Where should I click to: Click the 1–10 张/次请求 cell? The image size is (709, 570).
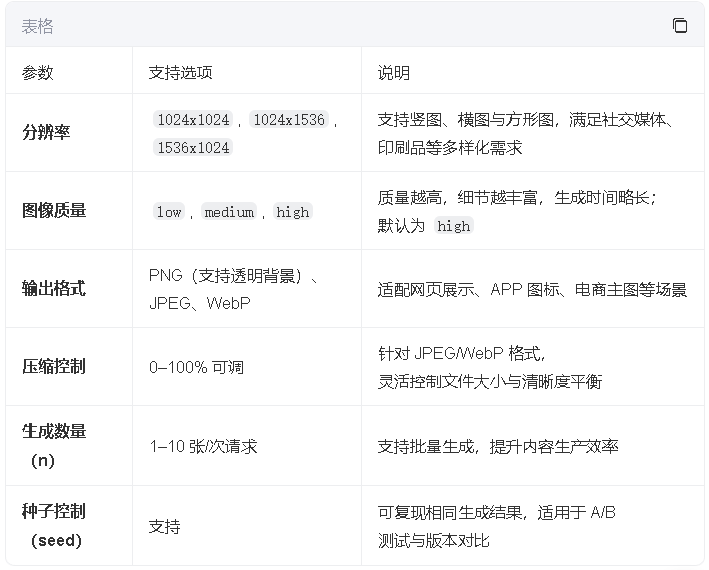click(203, 447)
